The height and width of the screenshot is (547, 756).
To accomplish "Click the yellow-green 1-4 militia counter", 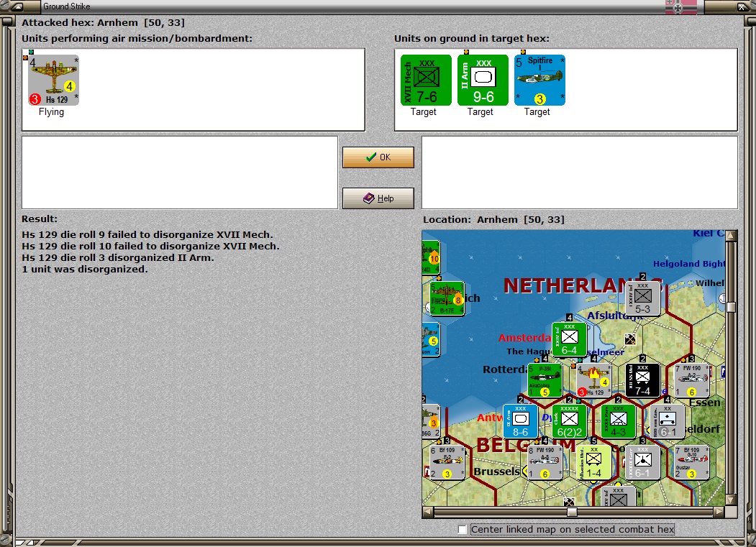I will [593, 463].
